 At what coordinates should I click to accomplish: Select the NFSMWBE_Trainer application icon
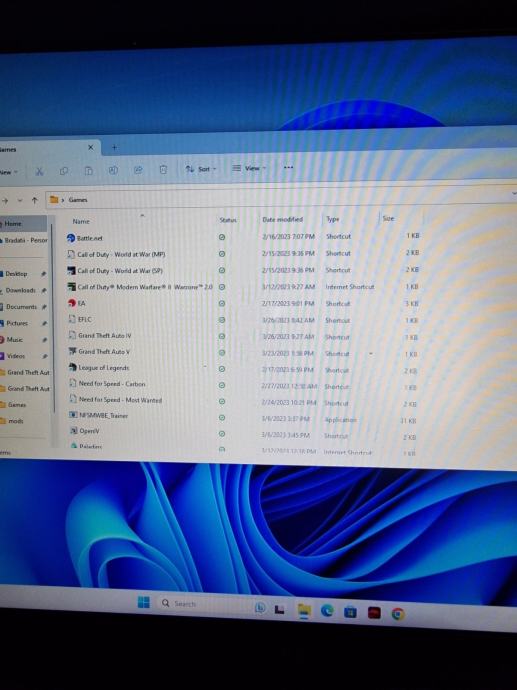[73, 415]
